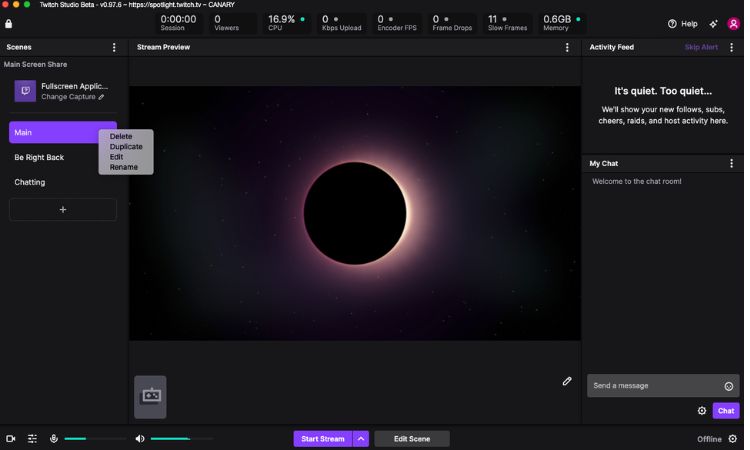This screenshot has width=750, height=450.
Task: Click the screen share layer thumbnail
Action: tap(150, 397)
